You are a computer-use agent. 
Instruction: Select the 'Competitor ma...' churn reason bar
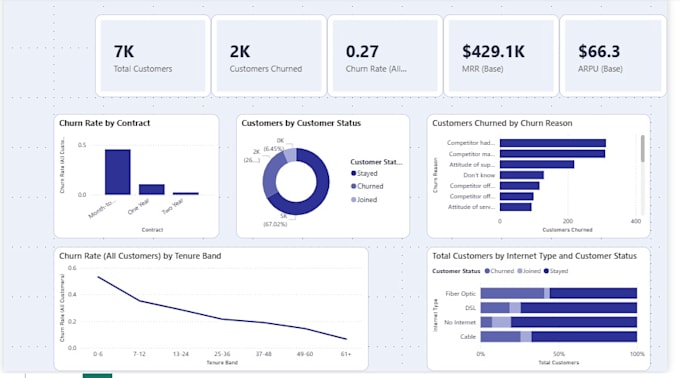552,153
